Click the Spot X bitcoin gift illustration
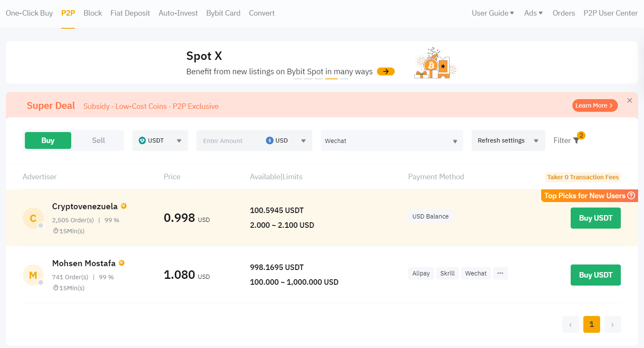Viewport: 644px width, 348px height. [436, 63]
